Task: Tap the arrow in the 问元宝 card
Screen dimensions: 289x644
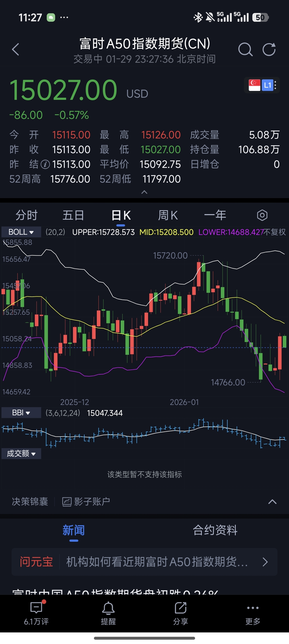Action: (x=265, y=562)
